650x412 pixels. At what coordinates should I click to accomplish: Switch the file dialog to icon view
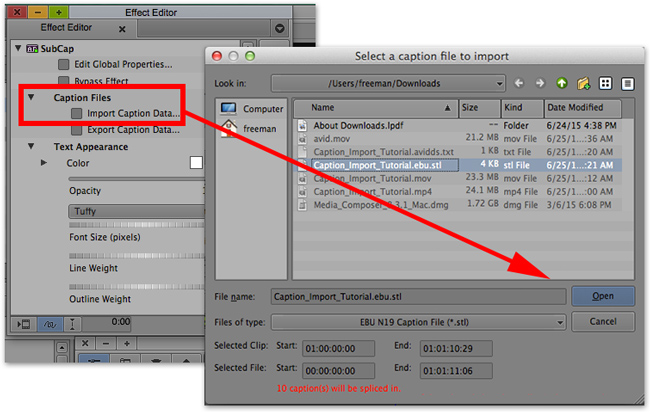click(x=605, y=83)
